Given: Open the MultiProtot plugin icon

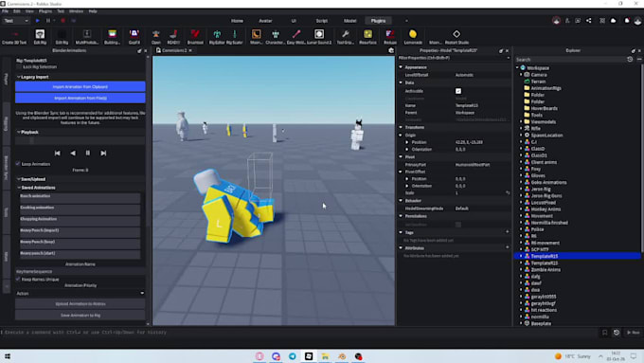Looking at the screenshot, I should (x=87, y=37).
